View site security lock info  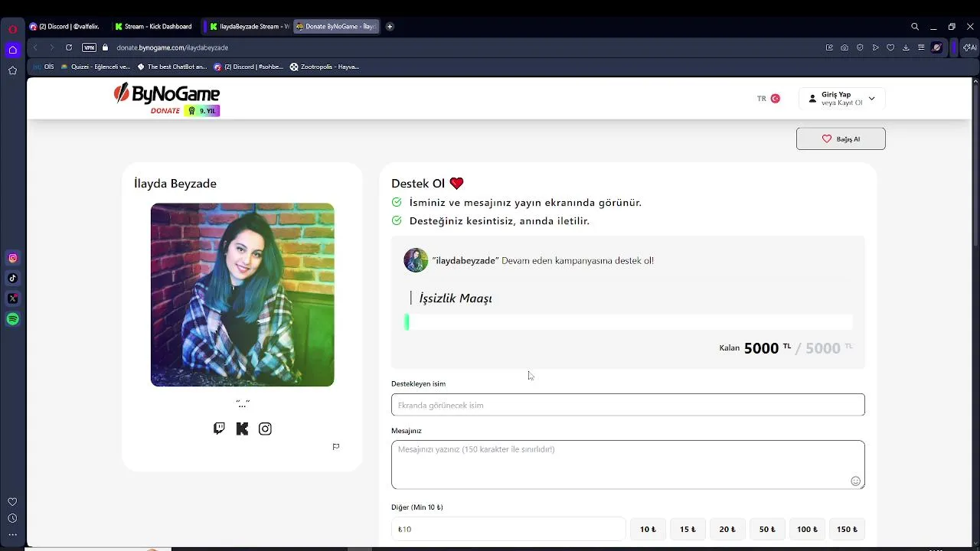point(106,47)
